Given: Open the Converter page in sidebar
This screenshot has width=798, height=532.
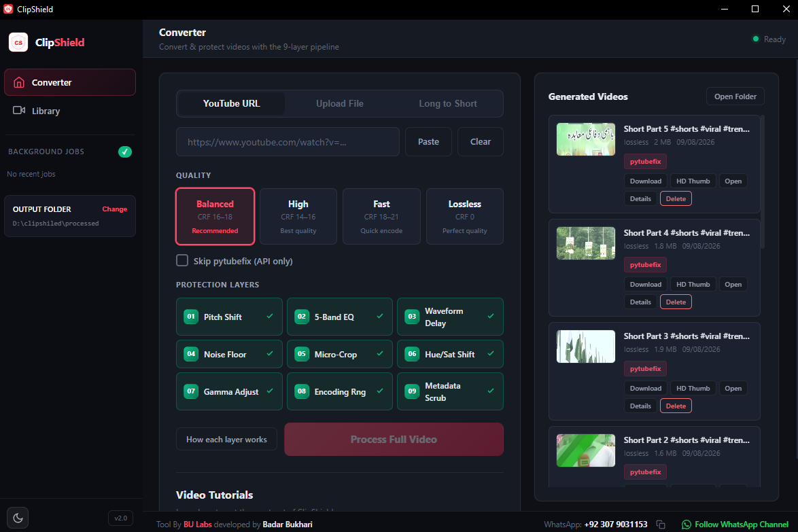Looking at the screenshot, I should pos(70,82).
